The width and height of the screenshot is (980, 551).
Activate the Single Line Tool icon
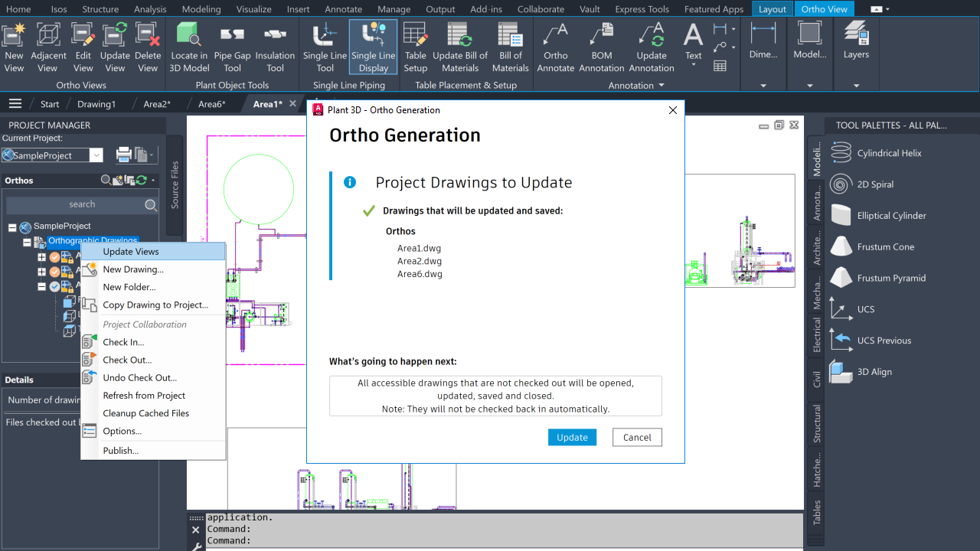325,47
